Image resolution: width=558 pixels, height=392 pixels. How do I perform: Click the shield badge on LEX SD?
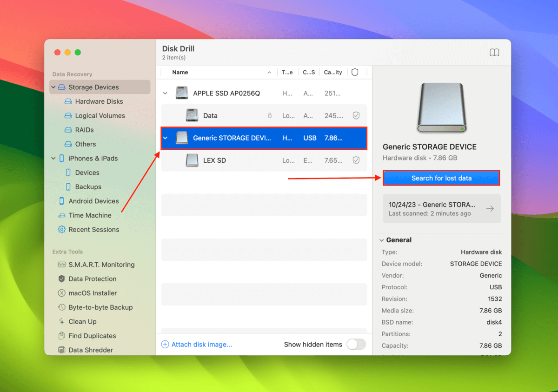click(356, 160)
